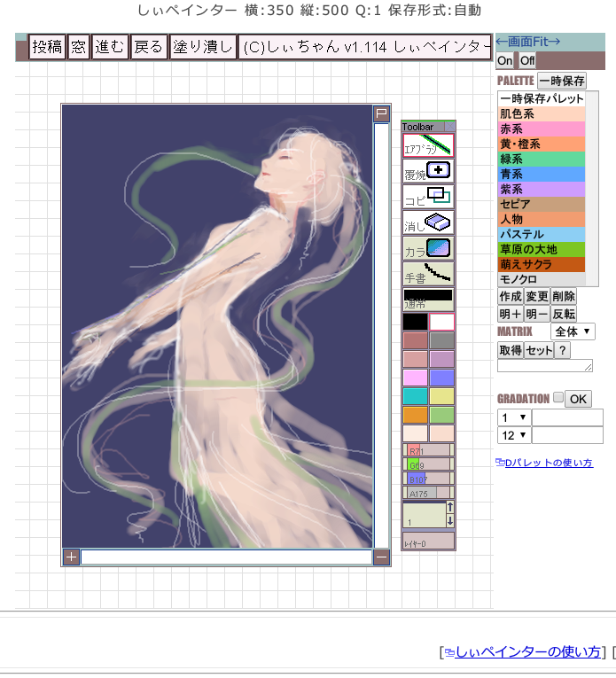
Task: Select the 青系 palette
Action: pos(542,175)
